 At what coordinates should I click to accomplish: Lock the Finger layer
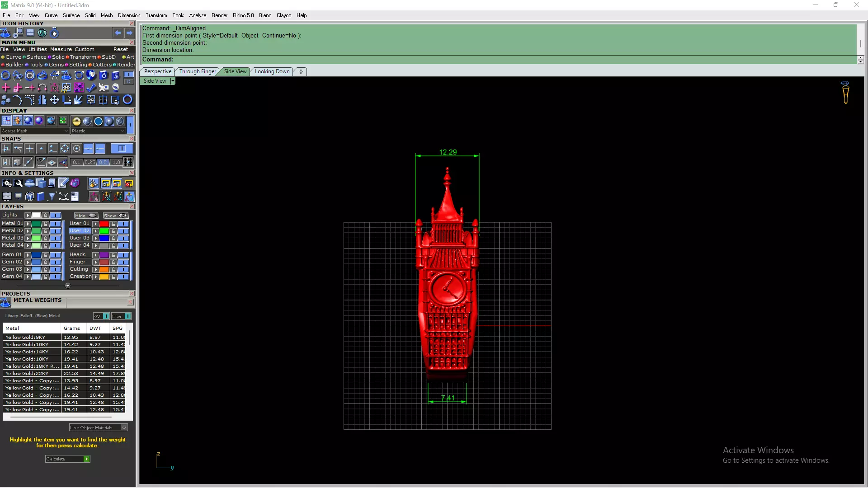coord(113,262)
